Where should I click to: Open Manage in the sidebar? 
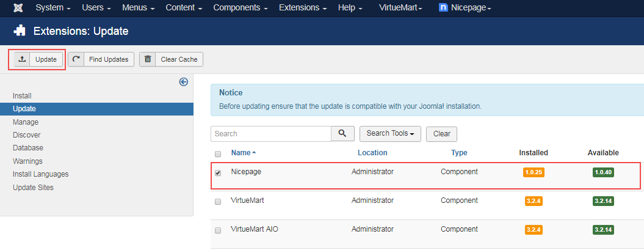[x=26, y=122]
